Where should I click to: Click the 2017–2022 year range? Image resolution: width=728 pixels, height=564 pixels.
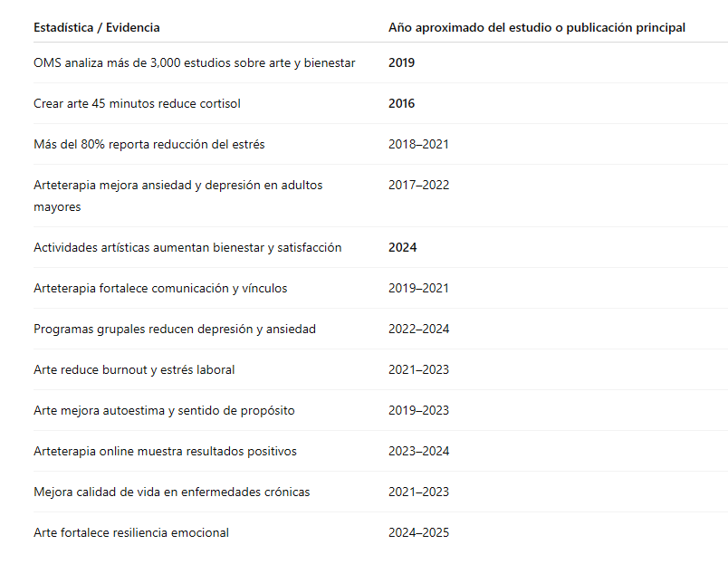coord(419,186)
